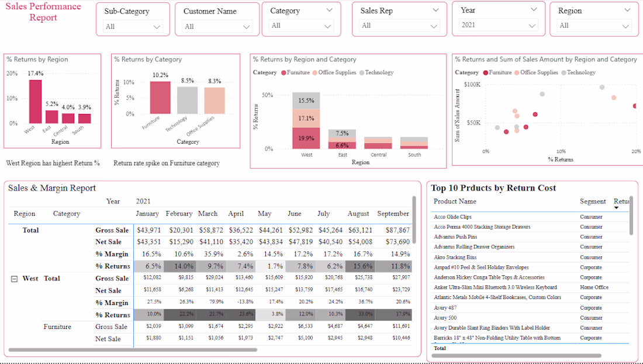Click the Top 10 table horizontal scrollbar
The height and width of the screenshot is (364, 643).
pos(516,356)
